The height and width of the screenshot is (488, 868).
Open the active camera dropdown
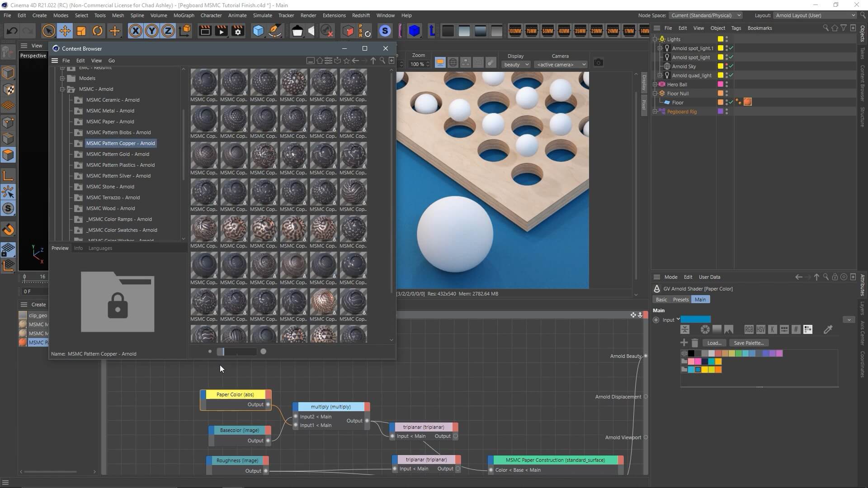pos(561,65)
